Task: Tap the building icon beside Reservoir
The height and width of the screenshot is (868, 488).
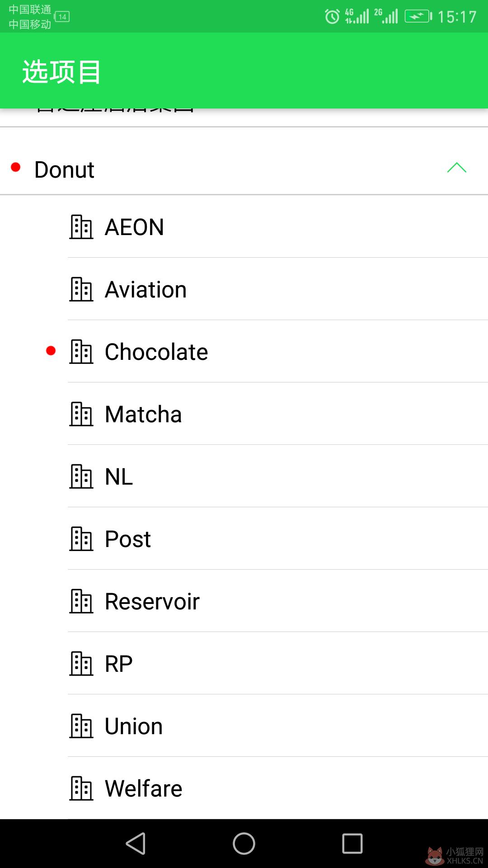Action: tap(81, 601)
